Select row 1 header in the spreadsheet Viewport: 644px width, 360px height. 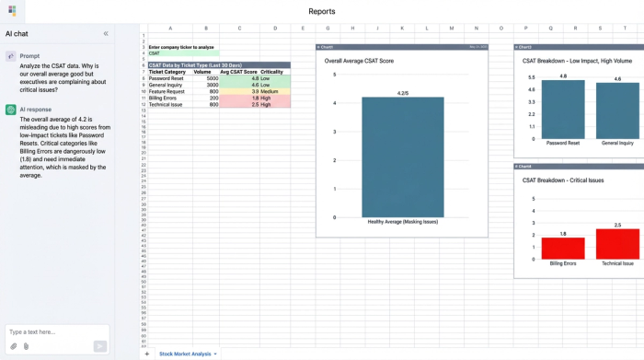pyautogui.click(x=144, y=36)
